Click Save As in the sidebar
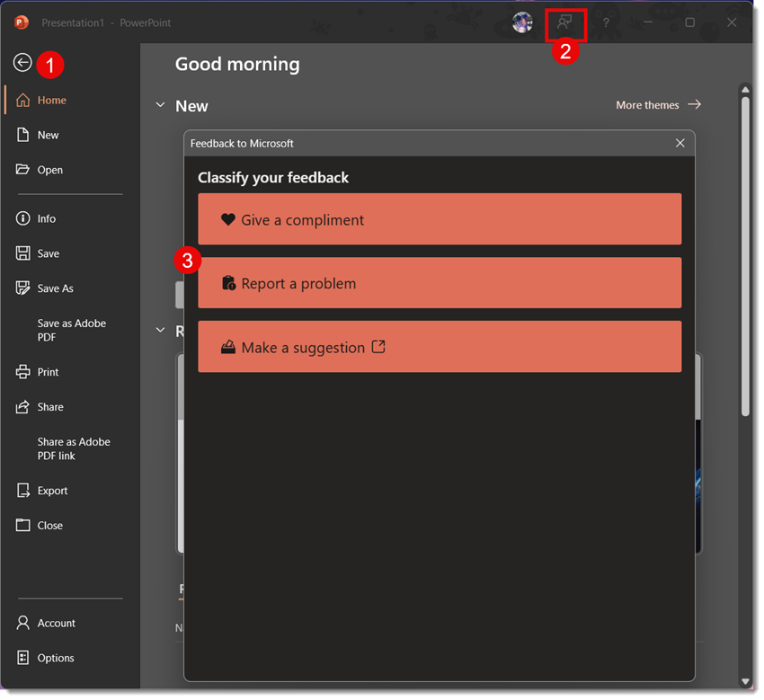 click(x=55, y=288)
